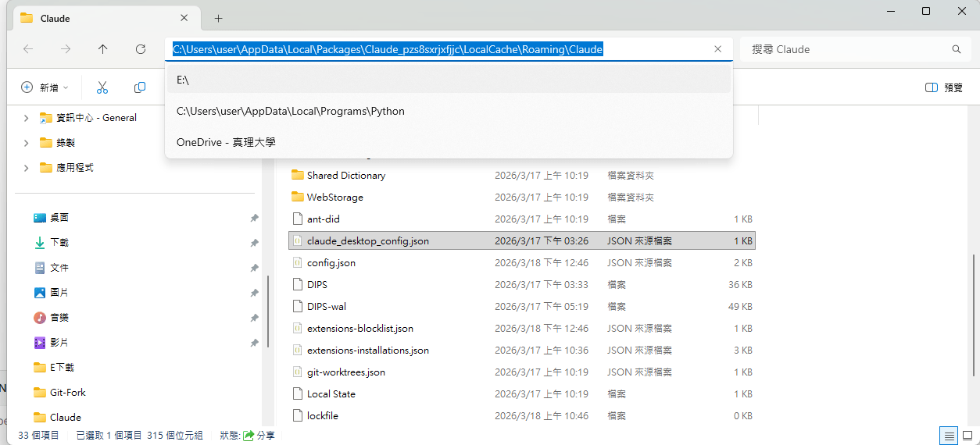
Task: Go forward using the forward arrow
Action: click(66, 49)
